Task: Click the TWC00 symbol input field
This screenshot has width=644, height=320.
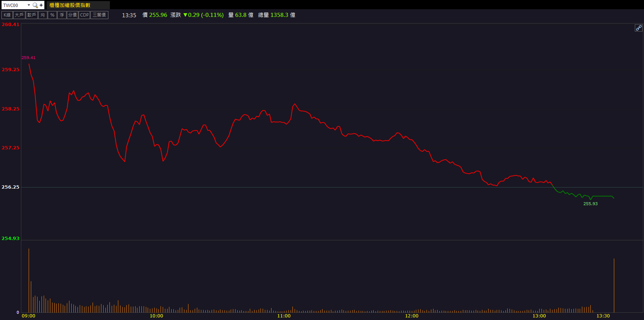Action: coord(14,5)
